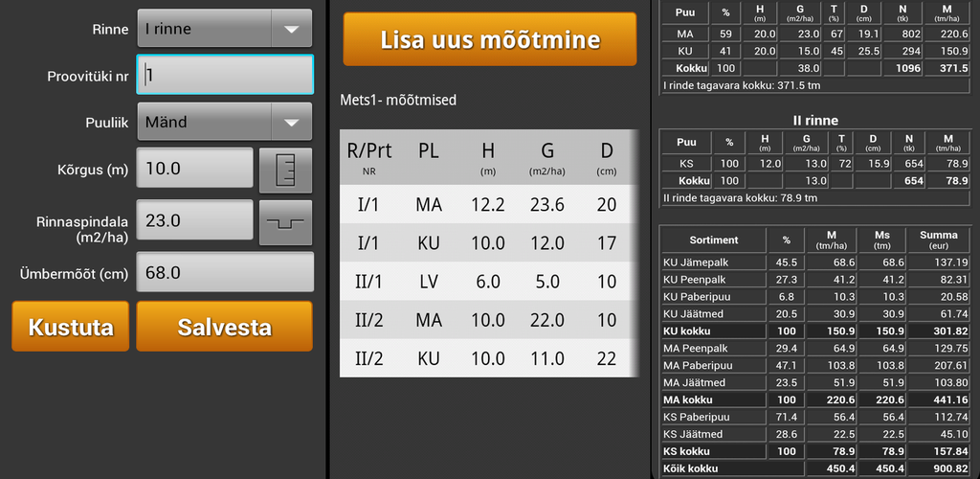Pick the II/2 MA measurement row

click(489, 320)
